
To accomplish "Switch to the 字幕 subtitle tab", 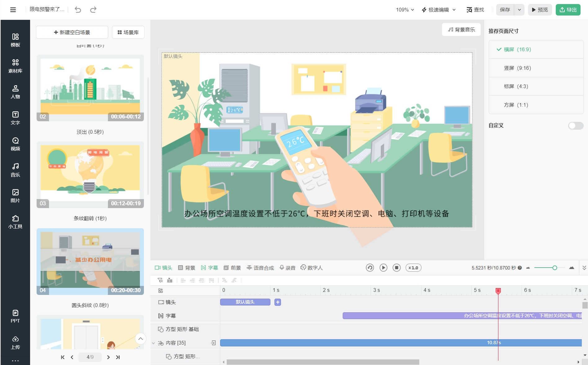I will click(209, 268).
